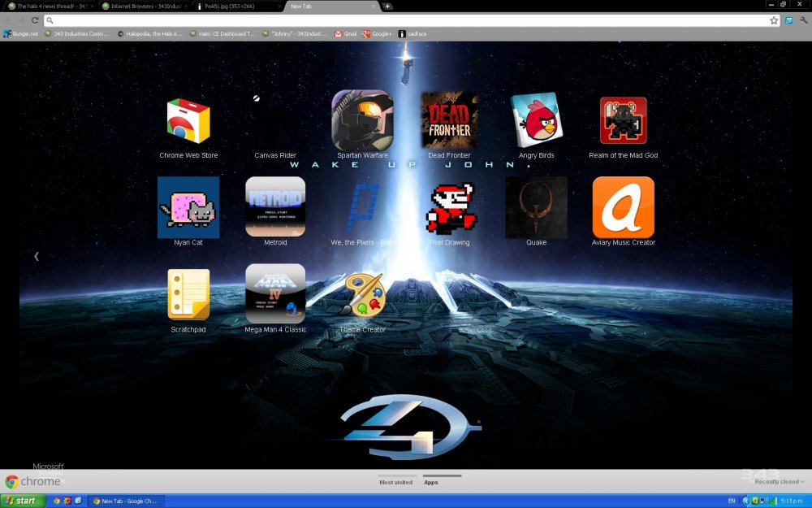The image size is (812, 508).
Task: Open Realm of the Mad God
Action: (x=623, y=121)
